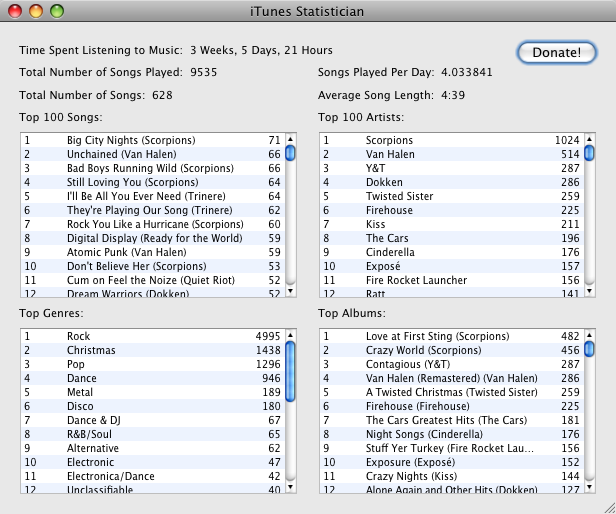The image size is (616, 514).
Task: Click the Top Songs scroll down arrow
Action: pos(290,291)
